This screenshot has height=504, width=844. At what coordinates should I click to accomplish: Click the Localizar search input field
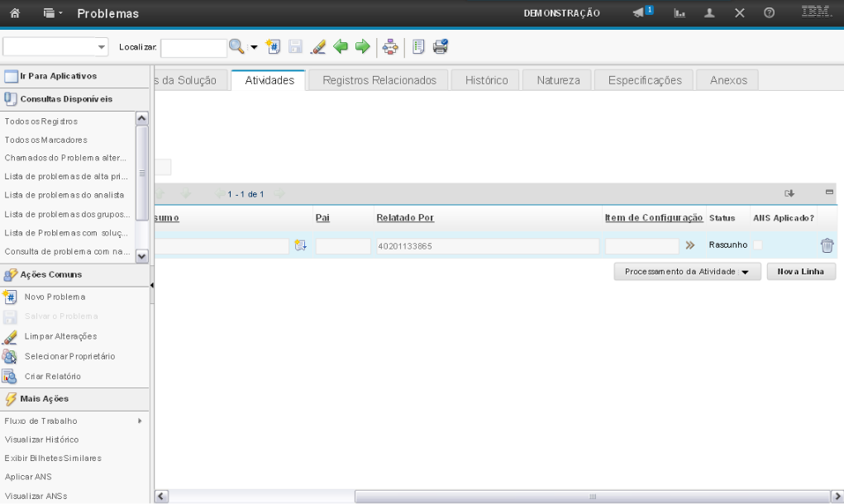193,48
